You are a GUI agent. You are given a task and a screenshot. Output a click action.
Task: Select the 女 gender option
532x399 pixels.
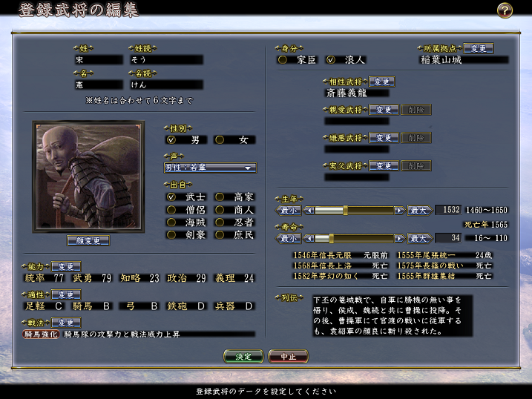pyautogui.click(x=220, y=139)
